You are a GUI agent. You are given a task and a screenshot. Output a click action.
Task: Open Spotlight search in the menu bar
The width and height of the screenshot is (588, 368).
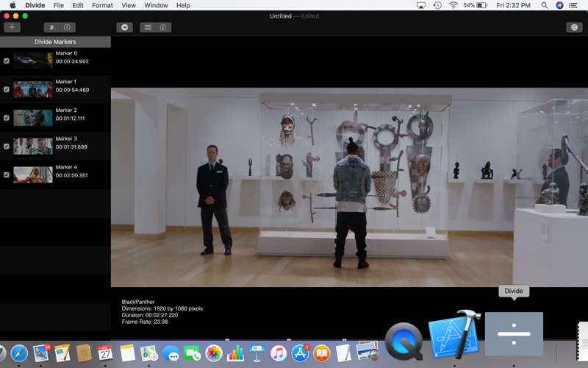pos(544,5)
